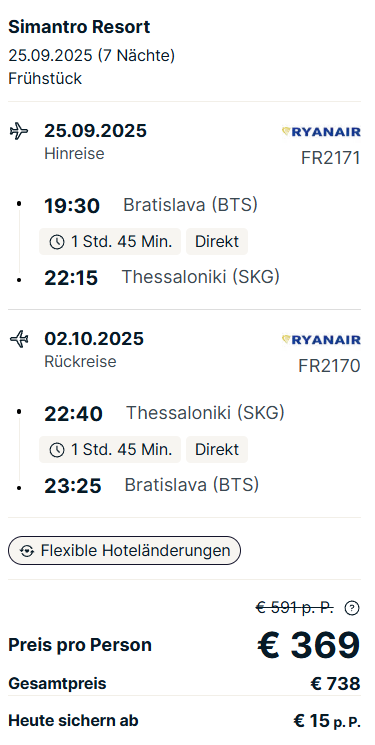Open the price info question mark icon
The image size is (375, 745).
coord(352,608)
